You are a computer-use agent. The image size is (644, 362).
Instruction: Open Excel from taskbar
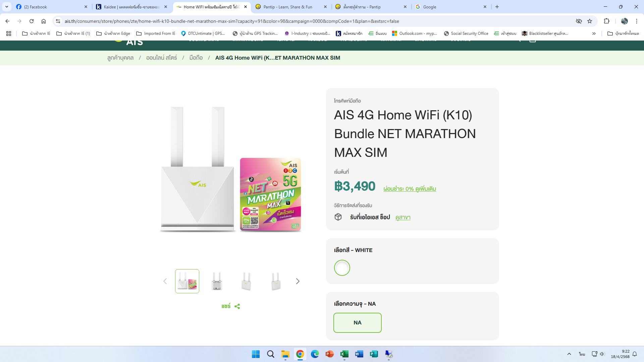click(x=344, y=354)
